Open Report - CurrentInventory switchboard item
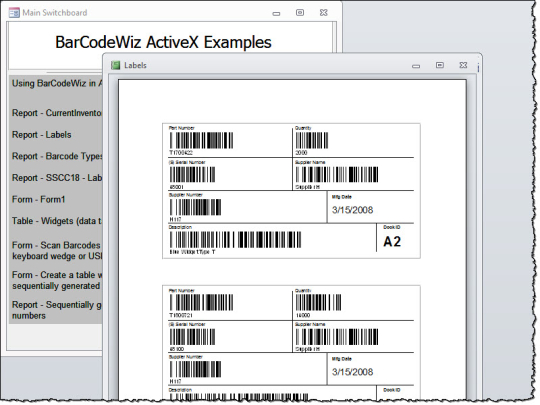This screenshot has height=405, width=540. 57,113
